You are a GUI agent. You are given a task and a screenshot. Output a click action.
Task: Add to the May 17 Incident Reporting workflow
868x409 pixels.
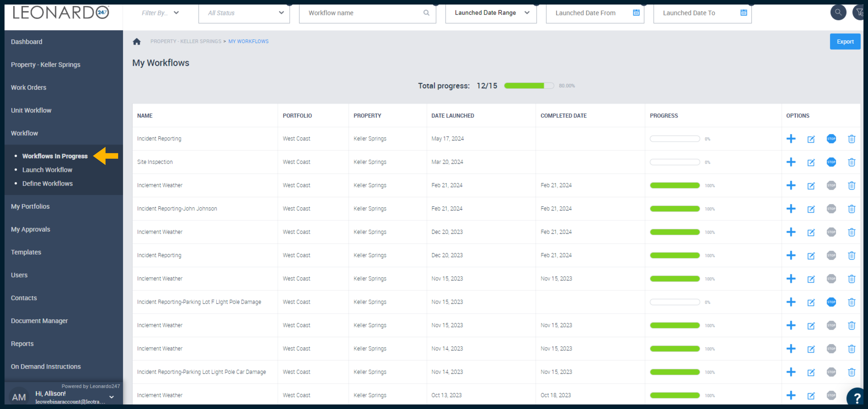coord(790,139)
